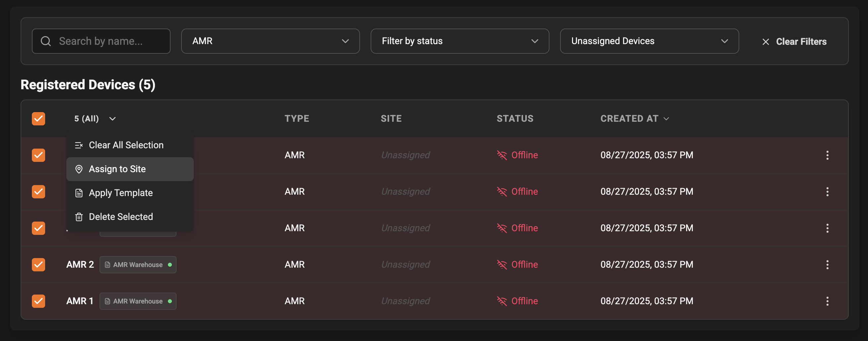The width and height of the screenshot is (868, 341).
Task: Click the offline wifi icon on AMR 1 row
Action: click(501, 301)
